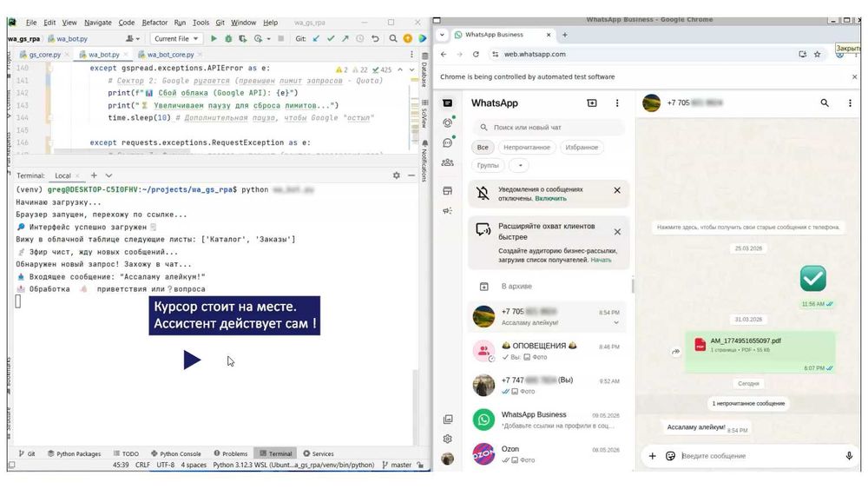Search inside the open chat
The width and height of the screenshot is (868, 489).
coord(825,103)
